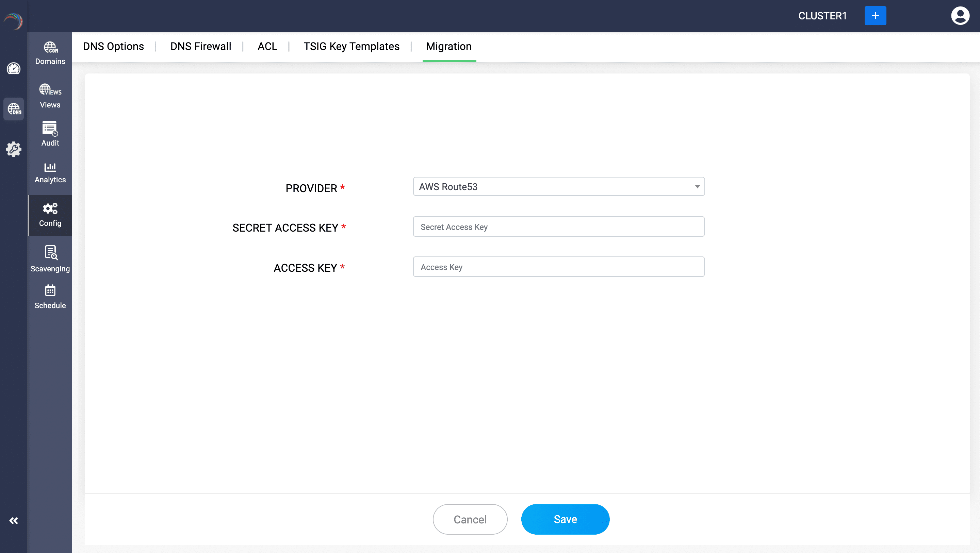Open the settings wrench-gear icon
980x553 pixels.
tap(14, 149)
